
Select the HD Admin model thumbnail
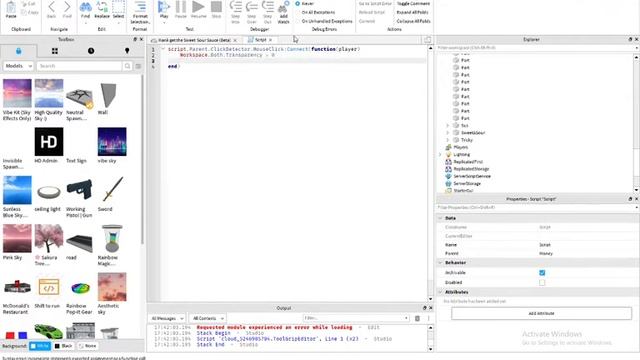click(49, 142)
